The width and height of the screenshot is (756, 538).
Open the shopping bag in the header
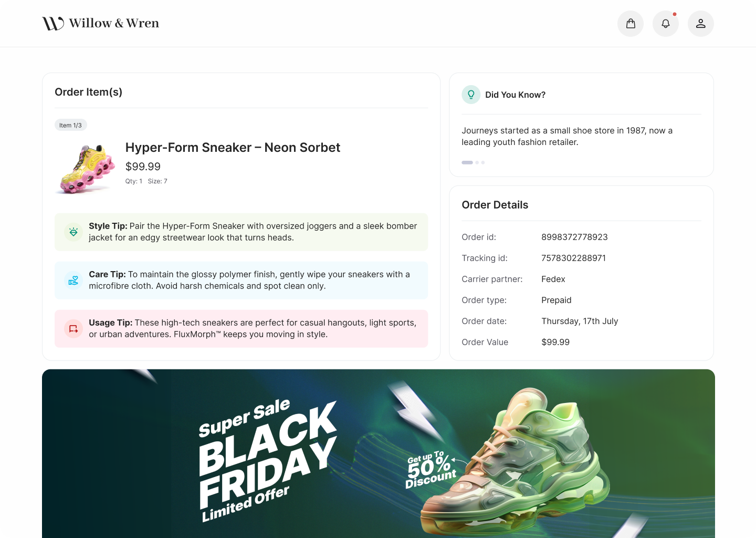[x=631, y=23]
